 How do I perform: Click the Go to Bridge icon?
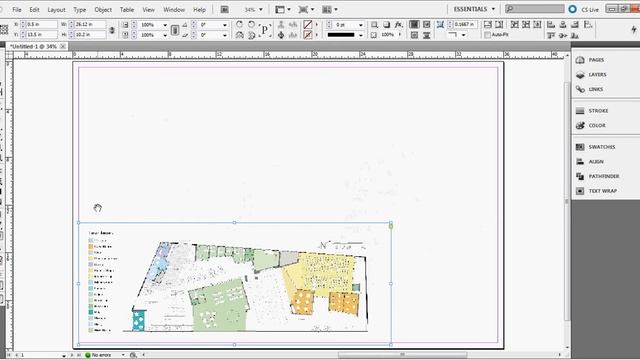pyautogui.click(x=224, y=9)
